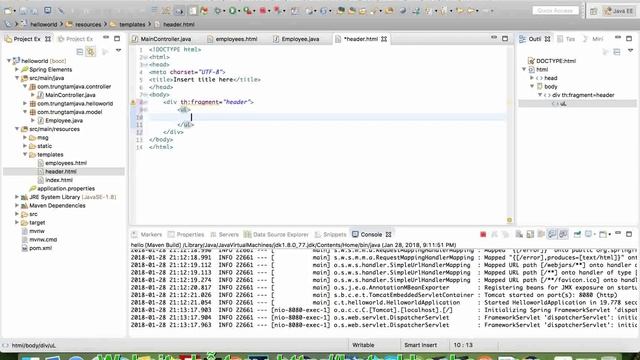Click the green Run toolbar button

coord(232,11)
